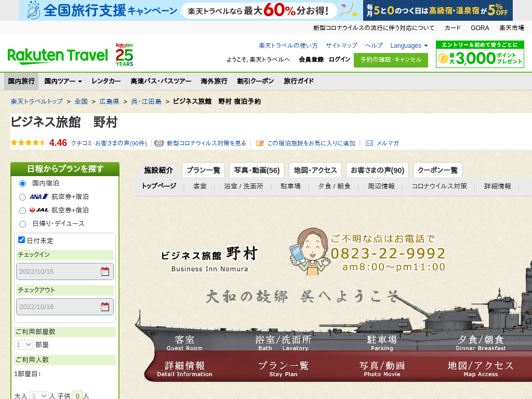Click the mask icon for COVID measures

point(159,143)
